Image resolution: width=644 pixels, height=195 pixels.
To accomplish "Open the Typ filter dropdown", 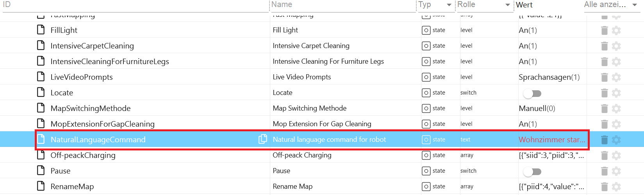I will [x=449, y=5].
